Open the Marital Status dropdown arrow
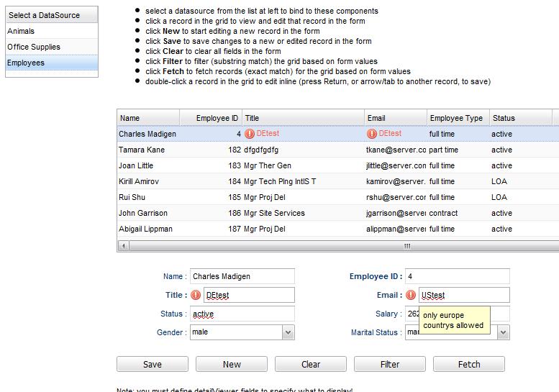The width and height of the screenshot is (559, 392). (x=504, y=332)
